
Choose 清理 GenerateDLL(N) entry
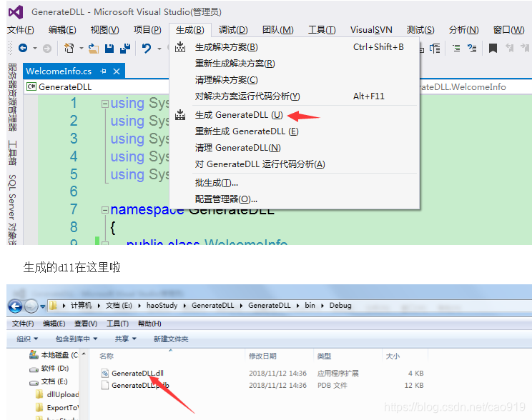click(294, 148)
